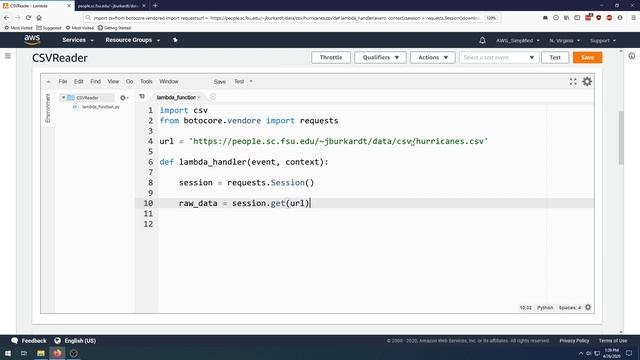Reload the page with browser refresh icon

(x=28, y=18)
